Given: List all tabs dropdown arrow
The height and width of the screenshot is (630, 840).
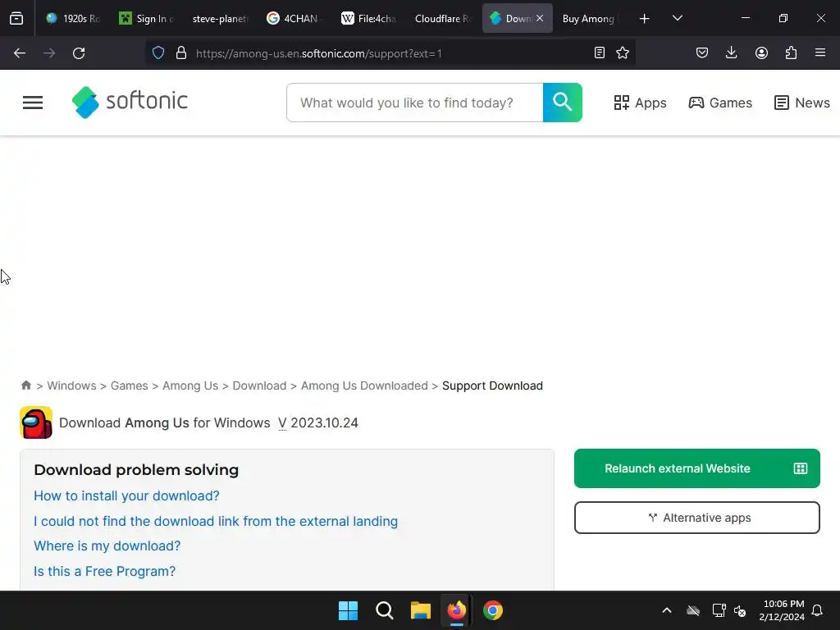Looking at the screenshot, I should coord(677,18).
